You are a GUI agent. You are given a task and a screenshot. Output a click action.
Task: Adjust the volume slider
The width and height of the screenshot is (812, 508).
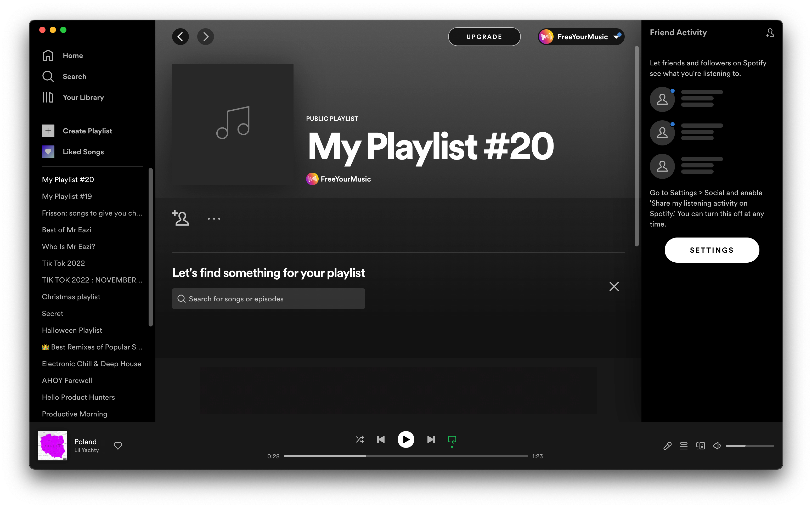750,446
